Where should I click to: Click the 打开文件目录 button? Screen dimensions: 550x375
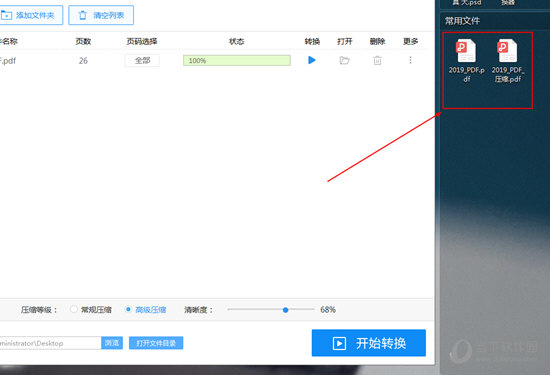coord(156,343)
